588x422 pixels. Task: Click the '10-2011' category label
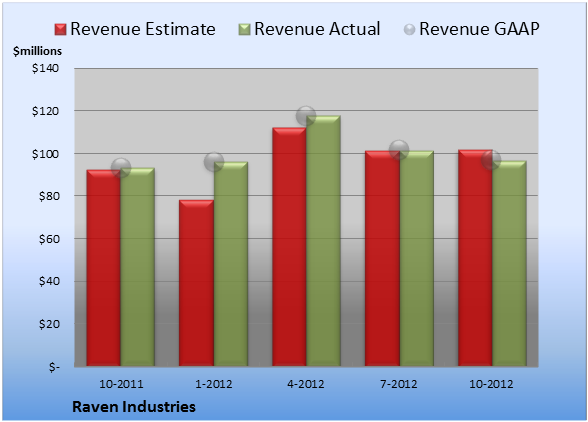121,384
